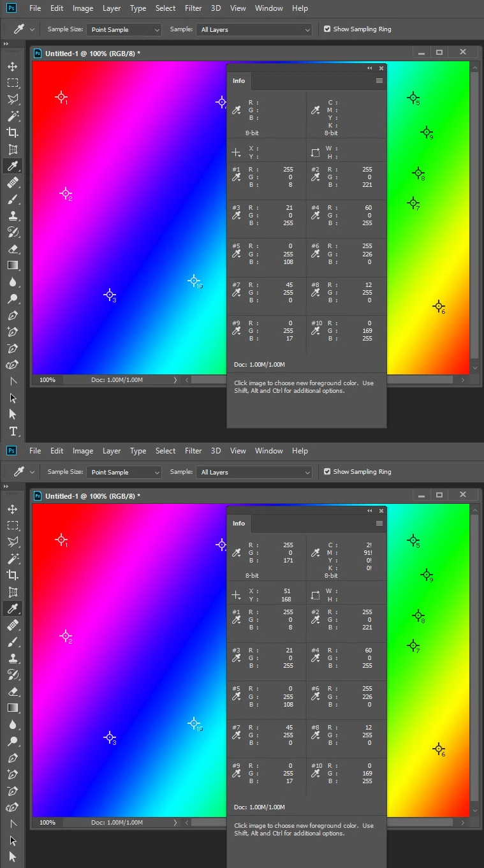Toggle Show Sampling Ring in lower window
The width and height of the screenshot is (484, 868).
(x=327, y=471)
